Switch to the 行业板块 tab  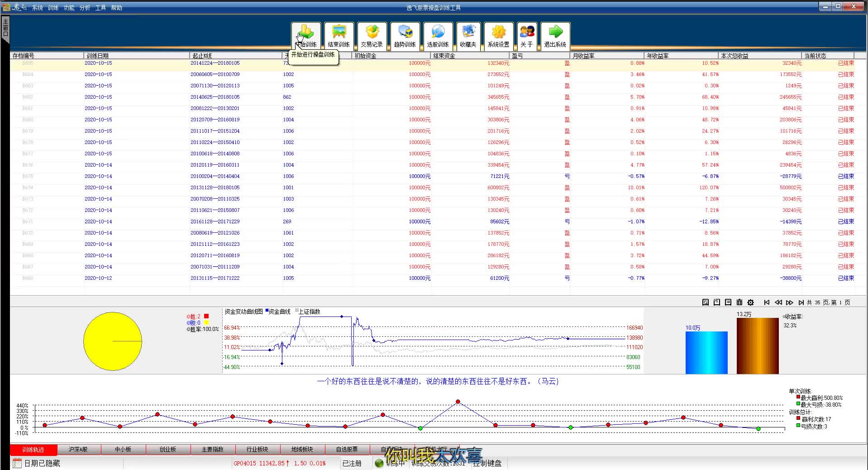point(257,449)
